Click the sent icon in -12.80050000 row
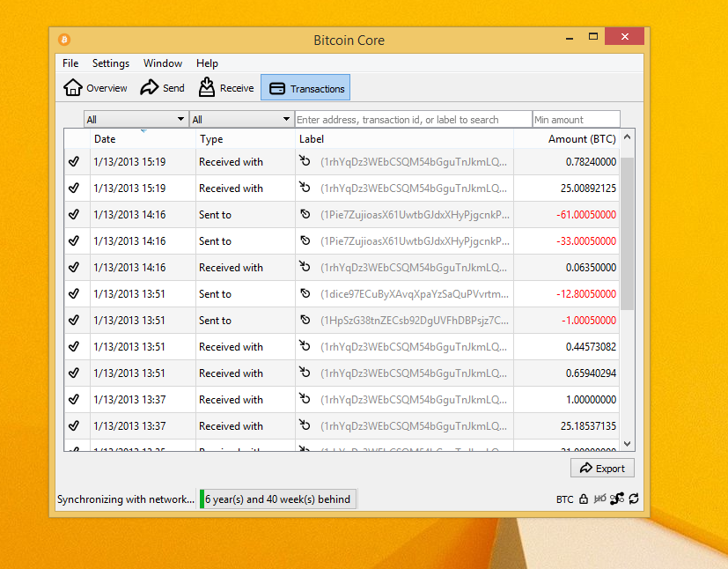 pos(305,293)
